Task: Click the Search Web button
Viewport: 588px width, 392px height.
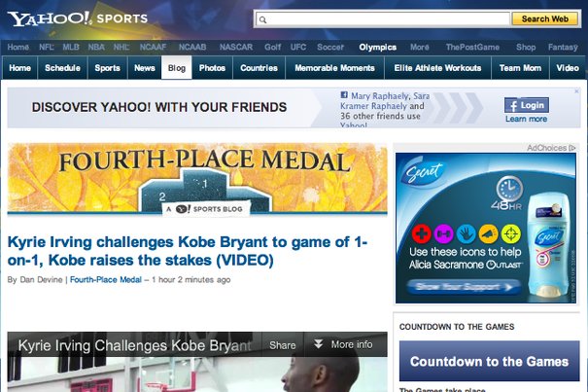Action: (545, 18)
